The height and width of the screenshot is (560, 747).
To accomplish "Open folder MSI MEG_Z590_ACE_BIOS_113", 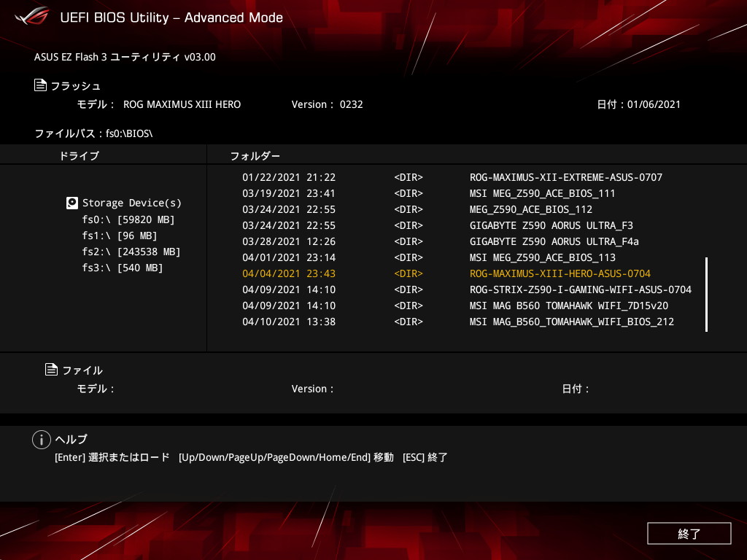I will pos(543,258).
